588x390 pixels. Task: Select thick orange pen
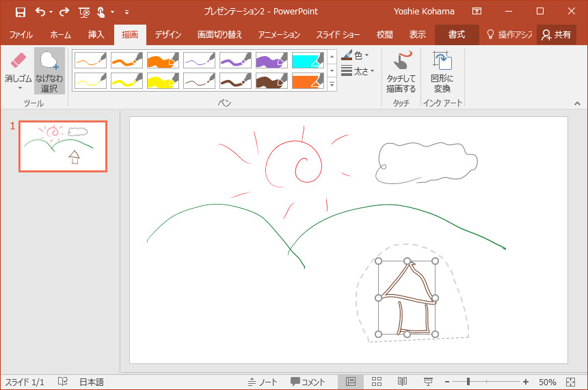pyautogui.click(x=163, y=60)
